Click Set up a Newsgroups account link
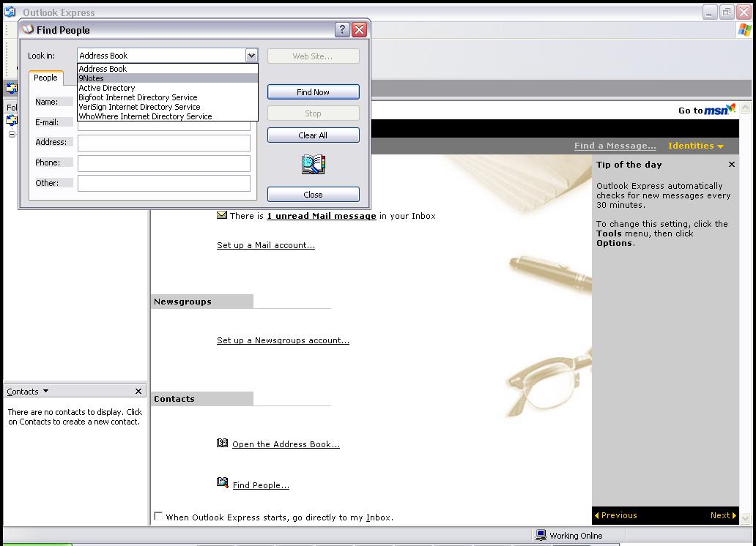The image size is (756, 546). (x=283, y=340)
